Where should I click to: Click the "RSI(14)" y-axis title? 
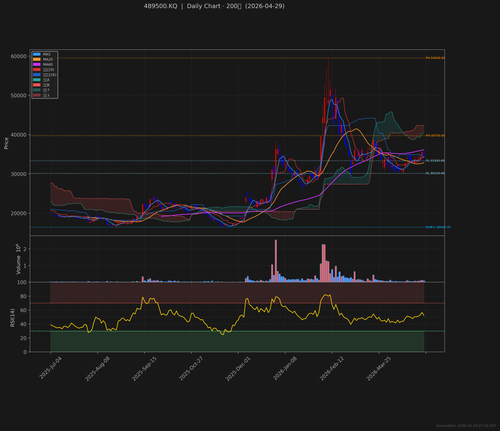click(12, 317)
